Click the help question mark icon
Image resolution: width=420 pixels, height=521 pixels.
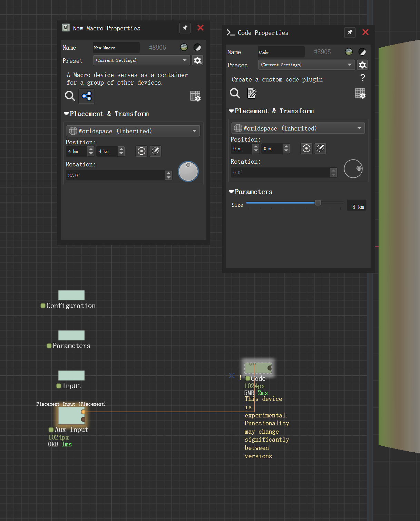click(362, 78)
